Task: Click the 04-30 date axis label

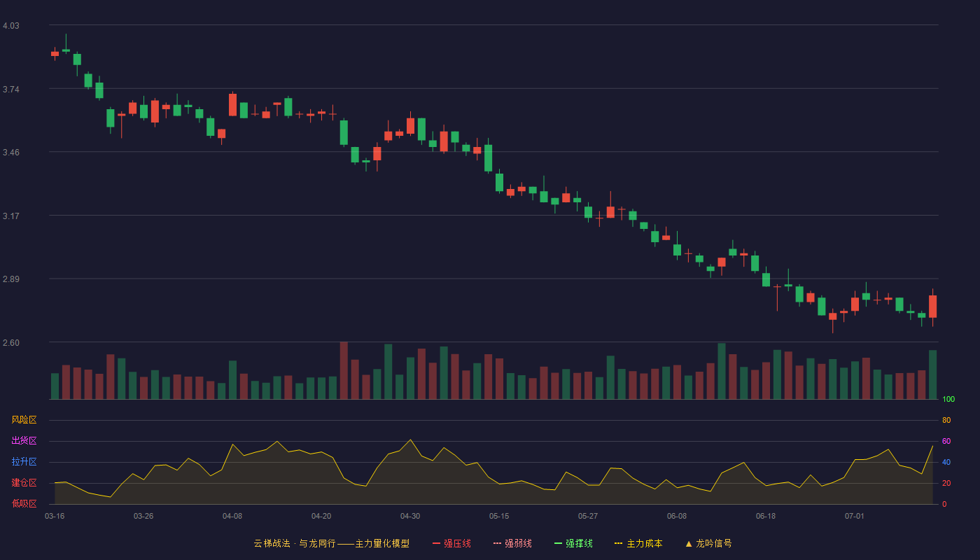Action: pos(410,516)
